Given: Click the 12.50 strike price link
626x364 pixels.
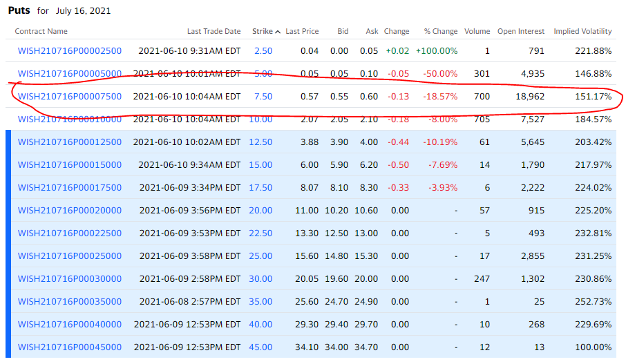Looking at the screenshot, I should pos(260,142).
